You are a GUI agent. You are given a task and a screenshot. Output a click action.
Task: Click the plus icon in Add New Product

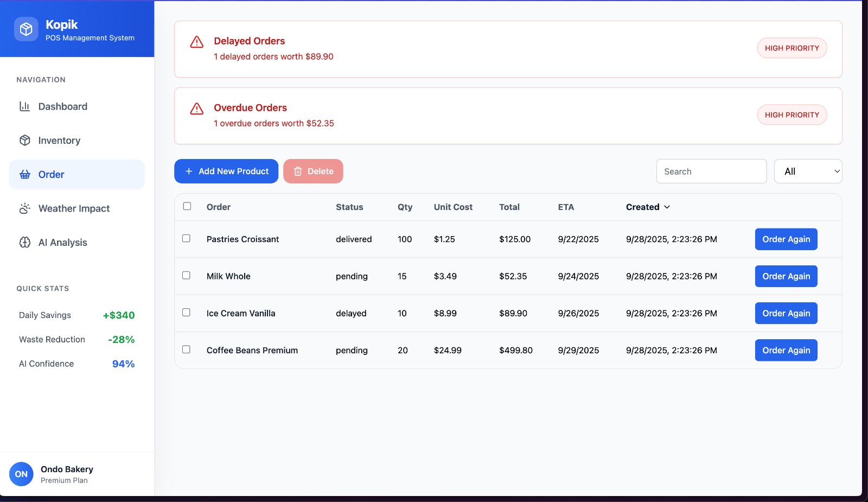[x=189, y=171]
